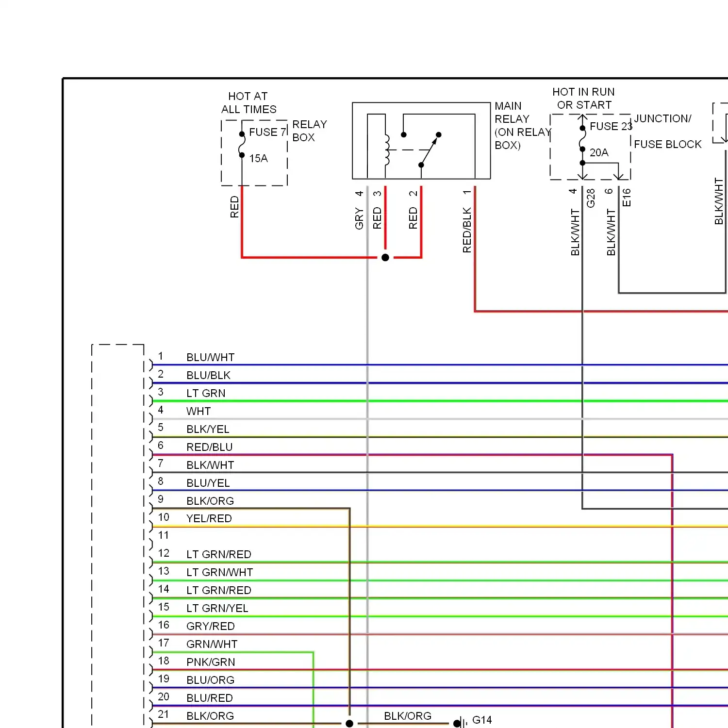The width and height of the screenshot is (728, 728).
Task: Click the HOT AT ALL TIMES label
Action: tap(248, 103)
